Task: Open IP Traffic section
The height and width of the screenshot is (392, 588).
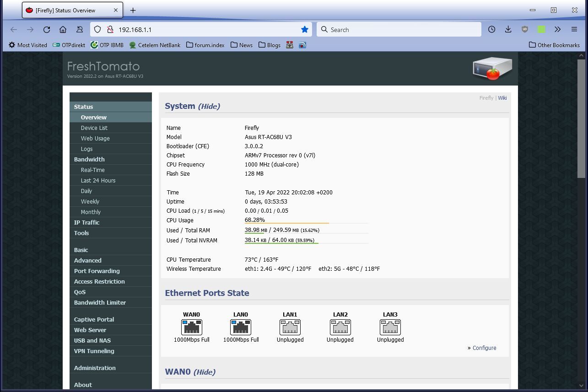Action: click(x=111, y=222)
